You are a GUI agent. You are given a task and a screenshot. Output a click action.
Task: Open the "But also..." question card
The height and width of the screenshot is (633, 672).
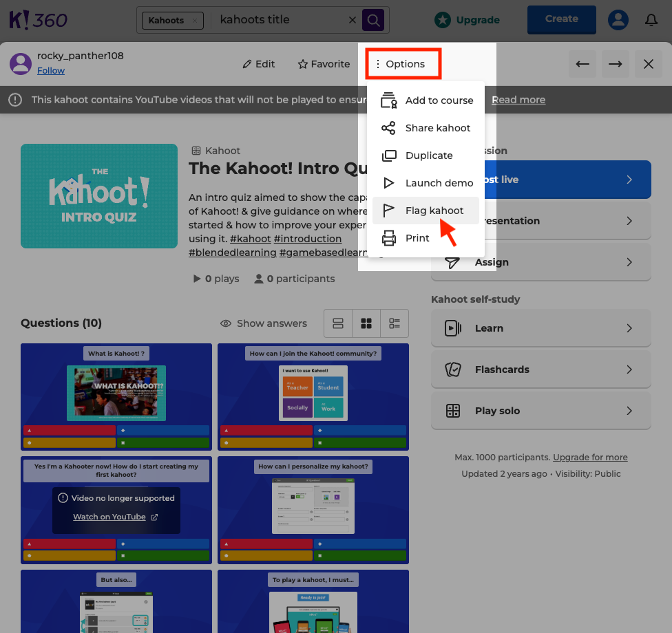[116, 601]
